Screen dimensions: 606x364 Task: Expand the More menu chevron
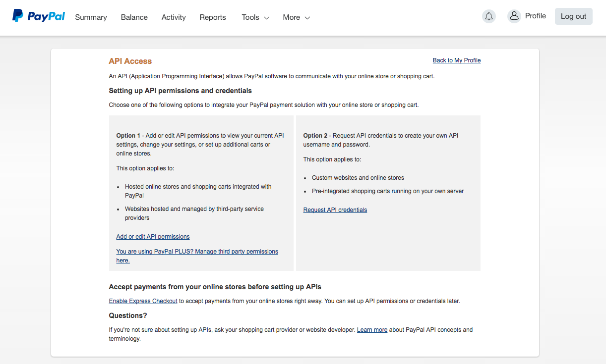(307, 18)
